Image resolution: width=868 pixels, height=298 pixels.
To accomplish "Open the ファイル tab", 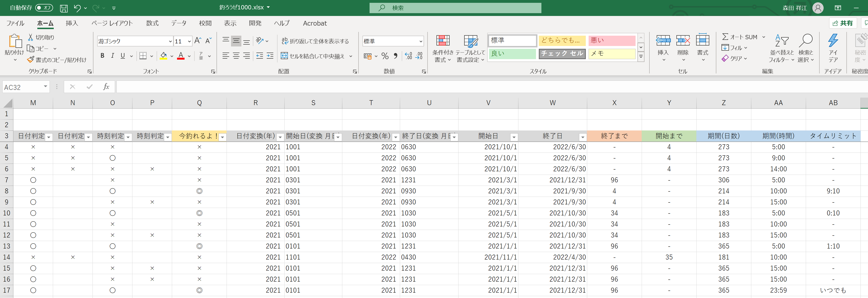I will click(15, 23).
